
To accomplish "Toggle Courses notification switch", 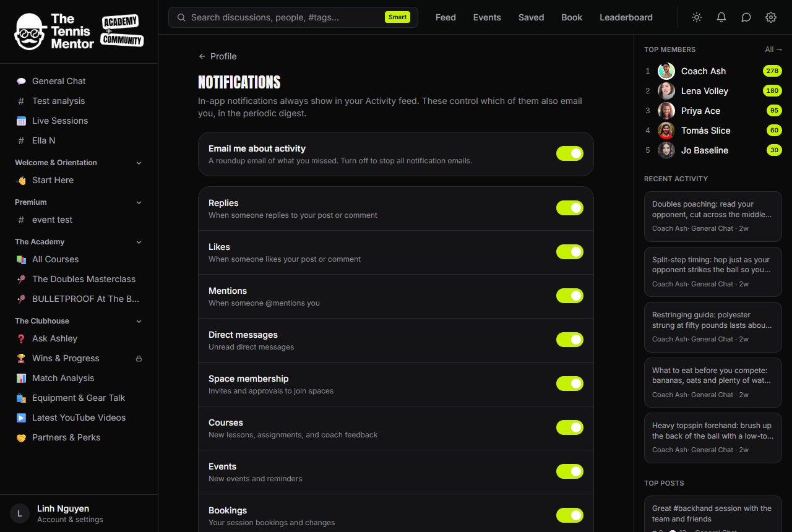I will [570, 427].
